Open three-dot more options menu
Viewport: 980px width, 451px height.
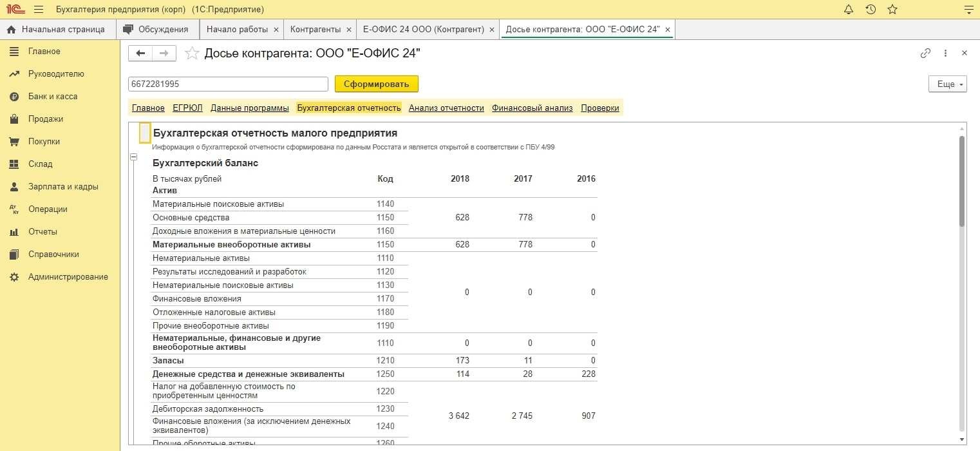[945, 53]
